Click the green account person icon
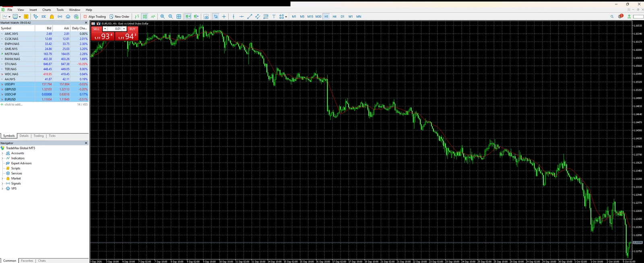This screenshot has width=644, height=263. click(x=629, y=17)
